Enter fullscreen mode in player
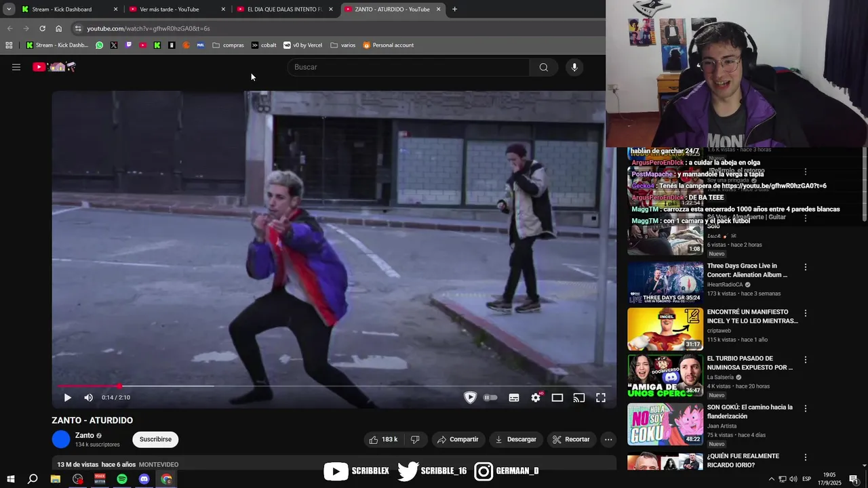 click(x=601, y=398)
